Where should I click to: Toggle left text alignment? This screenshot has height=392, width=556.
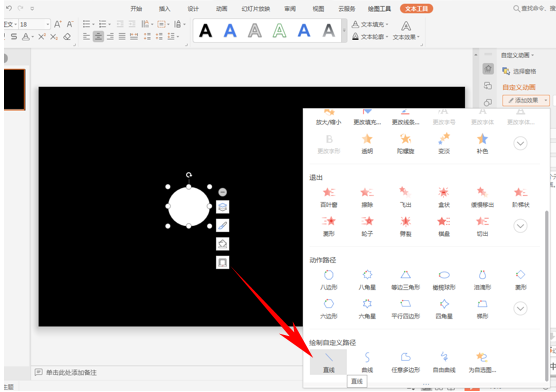pos(86,36)
